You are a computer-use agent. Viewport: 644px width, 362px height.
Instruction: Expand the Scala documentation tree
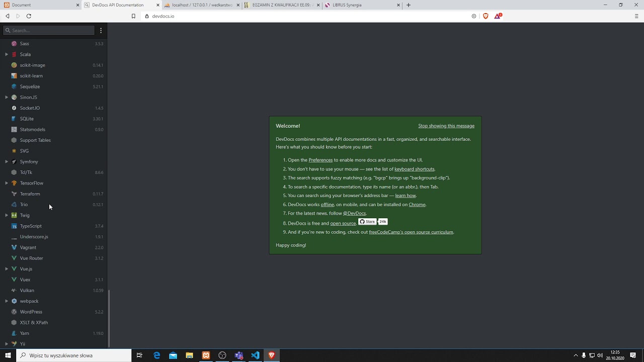(7, 54)
